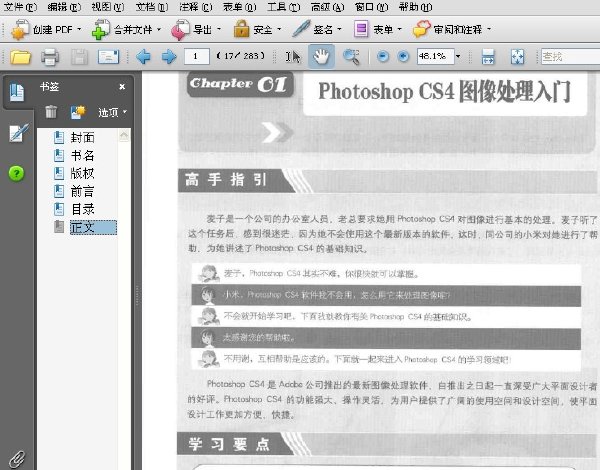Click the fit width scrolling icon
Viewport: 600px width, 470px height.
coord(488,57)
